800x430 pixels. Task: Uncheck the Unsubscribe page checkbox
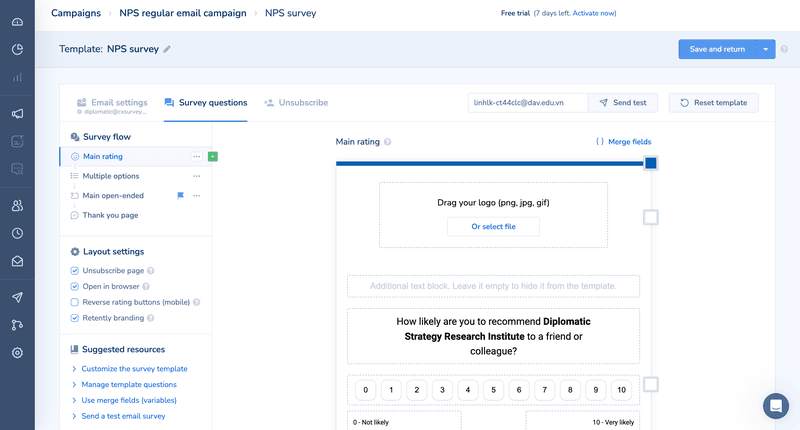pyautogui.click(x=75, y=271)
